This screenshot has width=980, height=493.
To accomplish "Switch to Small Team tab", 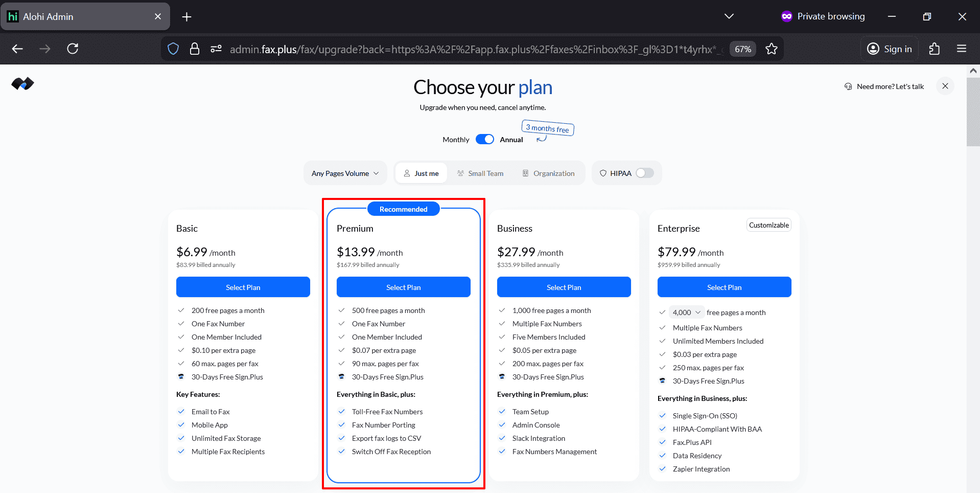I will coord(480,173).
